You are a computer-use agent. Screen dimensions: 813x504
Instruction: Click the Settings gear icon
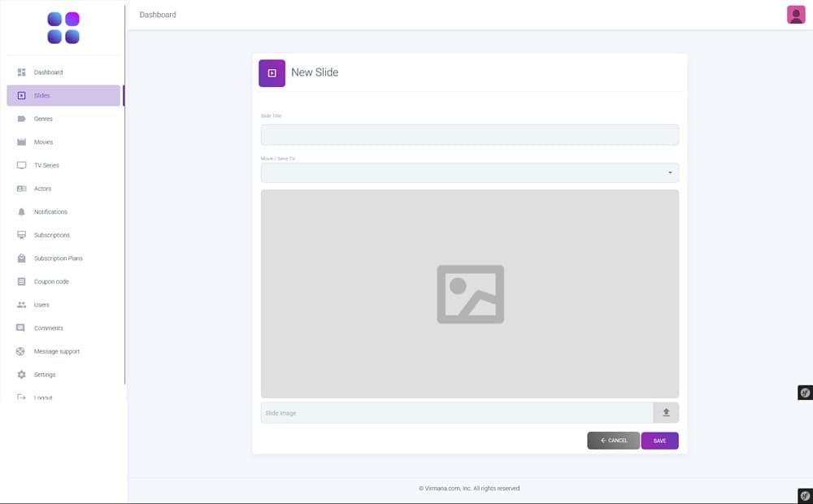tap(22, 375)
